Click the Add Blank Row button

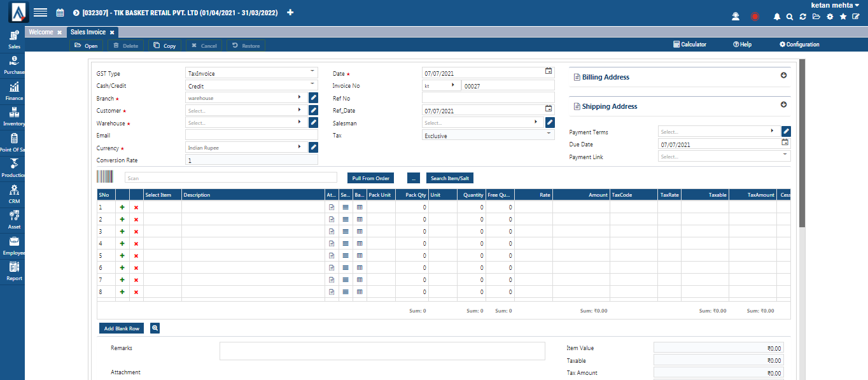click(x=121, y=328)
